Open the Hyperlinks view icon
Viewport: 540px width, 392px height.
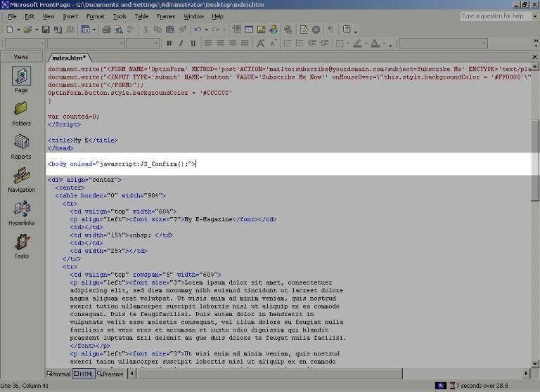21,211
